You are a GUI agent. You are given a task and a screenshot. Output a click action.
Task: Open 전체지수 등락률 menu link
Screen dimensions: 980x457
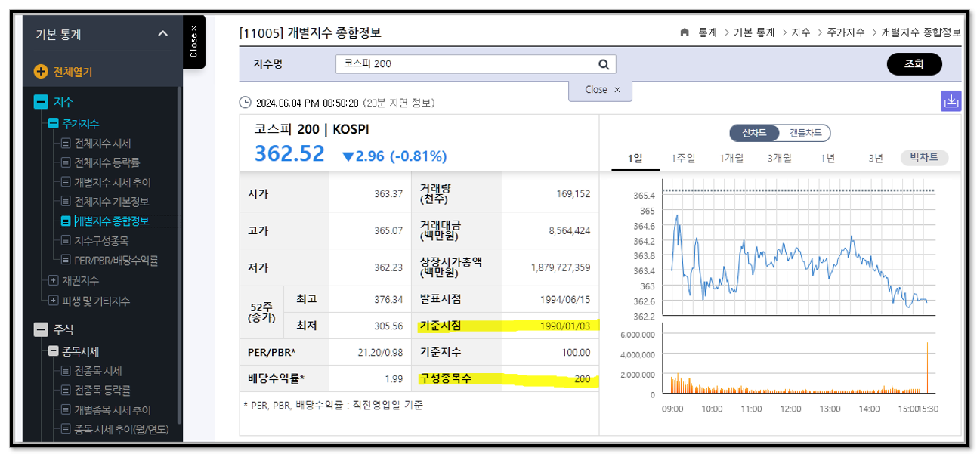tap(107, 162)
